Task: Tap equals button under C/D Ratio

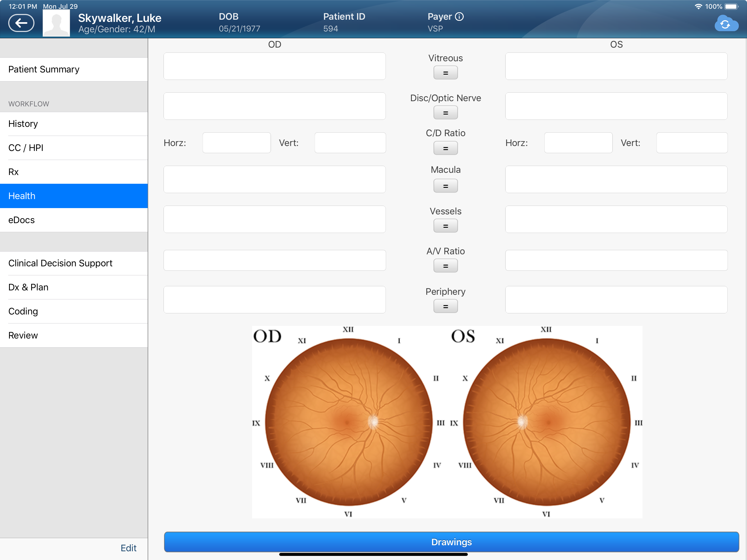Action: [x=445, y=148]
